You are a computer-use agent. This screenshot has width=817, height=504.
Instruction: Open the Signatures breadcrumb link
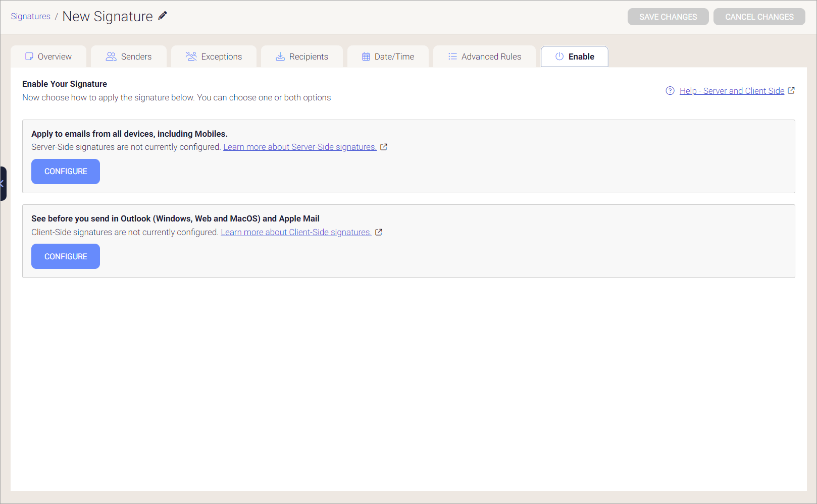tap(30, 16)
